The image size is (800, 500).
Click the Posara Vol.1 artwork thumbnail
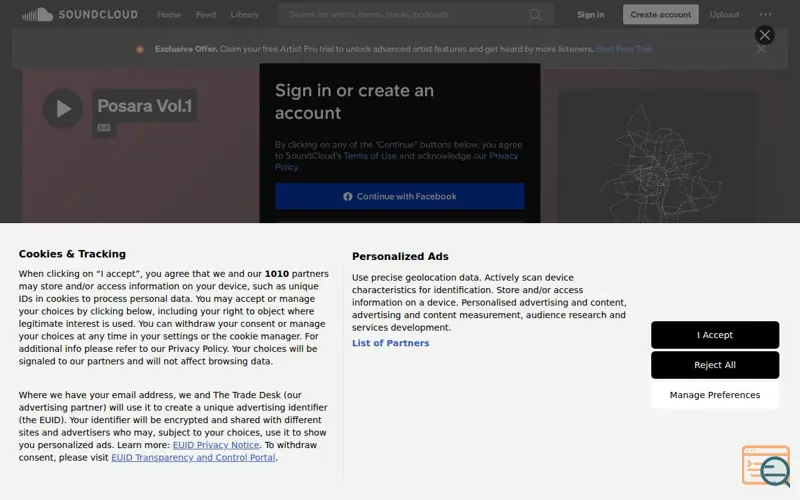656,156
